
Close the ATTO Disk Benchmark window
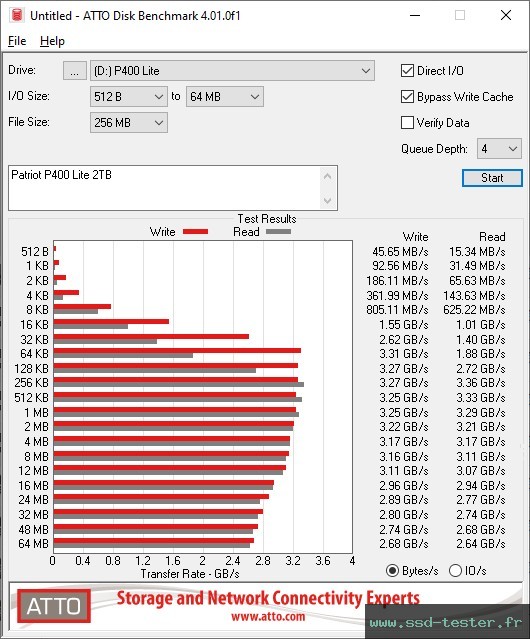pyautogui.click(x=506, y=15)
